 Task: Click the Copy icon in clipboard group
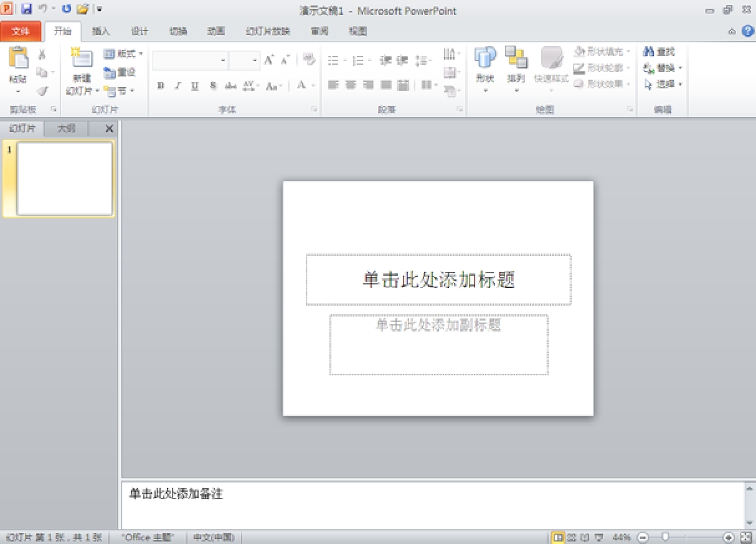tap(42, 73)
